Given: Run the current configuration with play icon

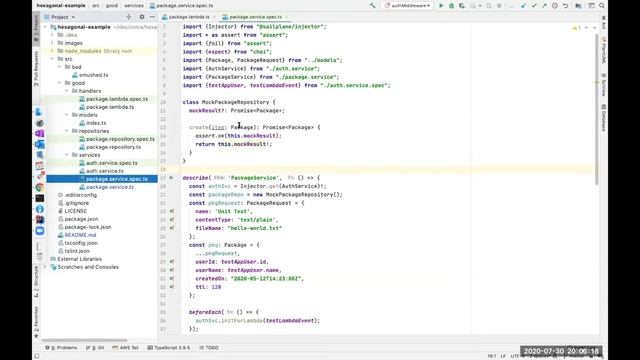Looking at the screenshot, I should pos(441,6).
